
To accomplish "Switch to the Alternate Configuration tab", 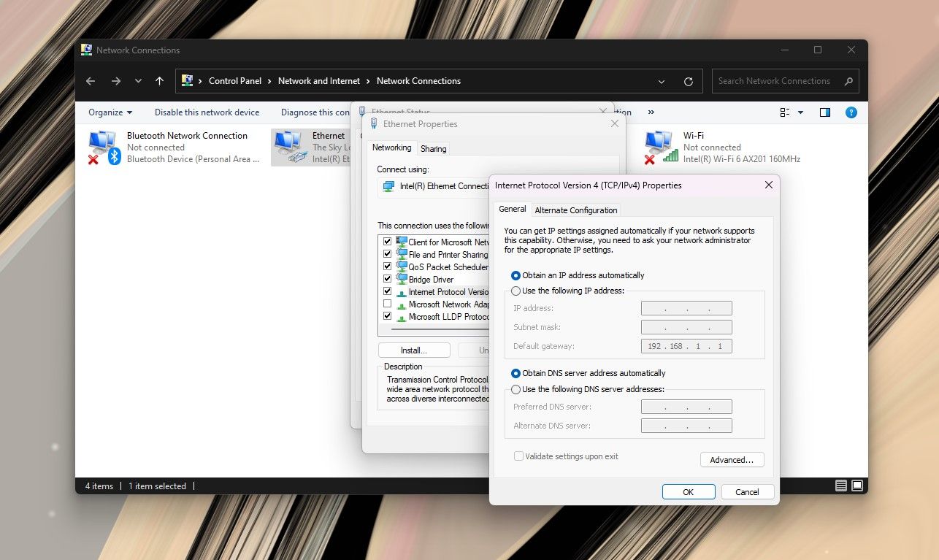I will [x=576, y=210].
